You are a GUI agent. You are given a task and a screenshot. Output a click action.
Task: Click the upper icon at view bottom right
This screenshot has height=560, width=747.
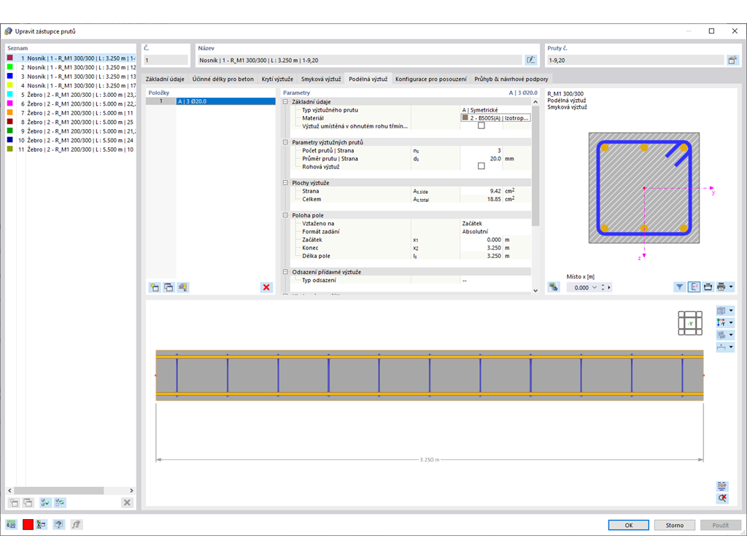tap(722, 486)
